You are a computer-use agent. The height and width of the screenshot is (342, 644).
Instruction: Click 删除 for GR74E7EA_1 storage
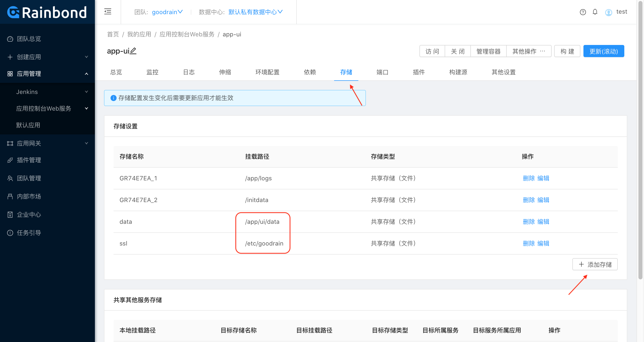click(x=529, y=178)
